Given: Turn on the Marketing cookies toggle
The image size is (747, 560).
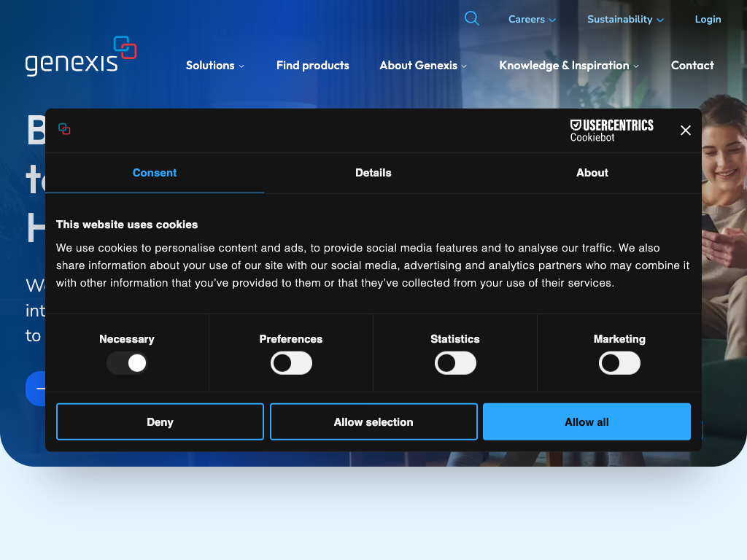Looking at the screenshot, I should tap(619, 363).
